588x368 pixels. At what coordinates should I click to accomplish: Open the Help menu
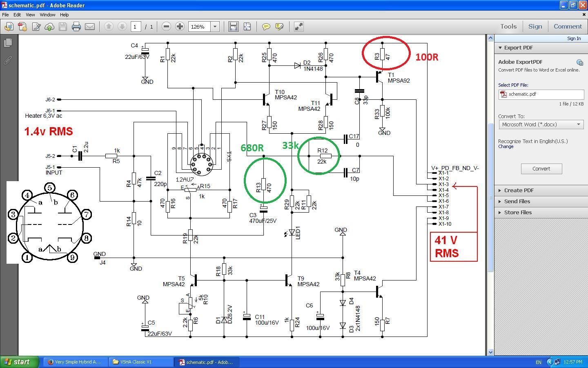(x=65, y=15)
